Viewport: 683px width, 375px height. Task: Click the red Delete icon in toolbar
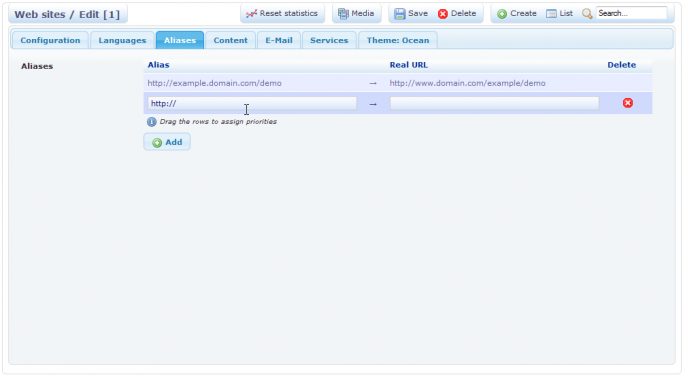pyautogui.click(x=443, y=14)
